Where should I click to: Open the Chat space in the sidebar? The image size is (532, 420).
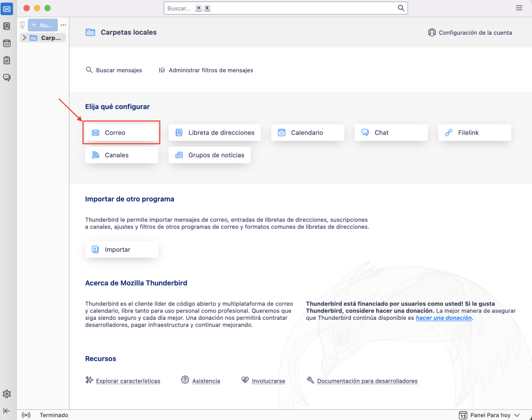(x=7, y=78)
